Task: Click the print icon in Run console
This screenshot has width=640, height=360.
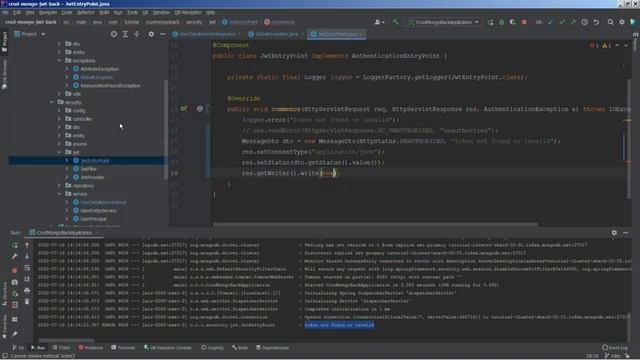Action: point(27,291)
